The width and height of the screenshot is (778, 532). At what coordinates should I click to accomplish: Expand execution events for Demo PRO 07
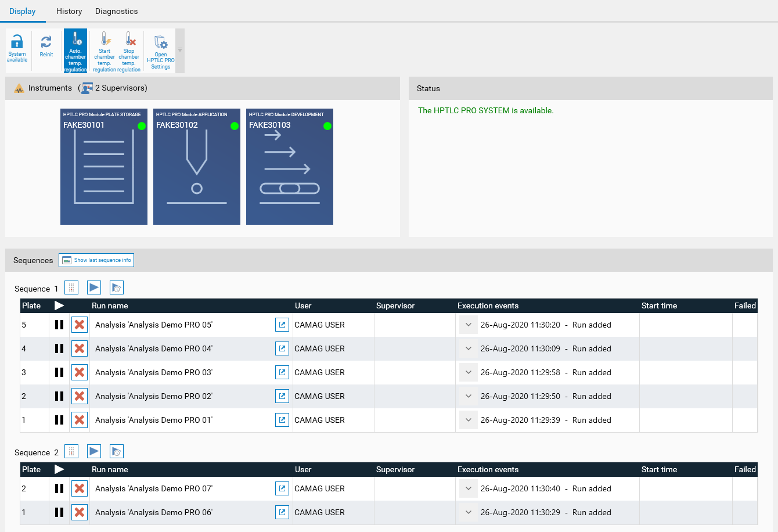(469, 488)
